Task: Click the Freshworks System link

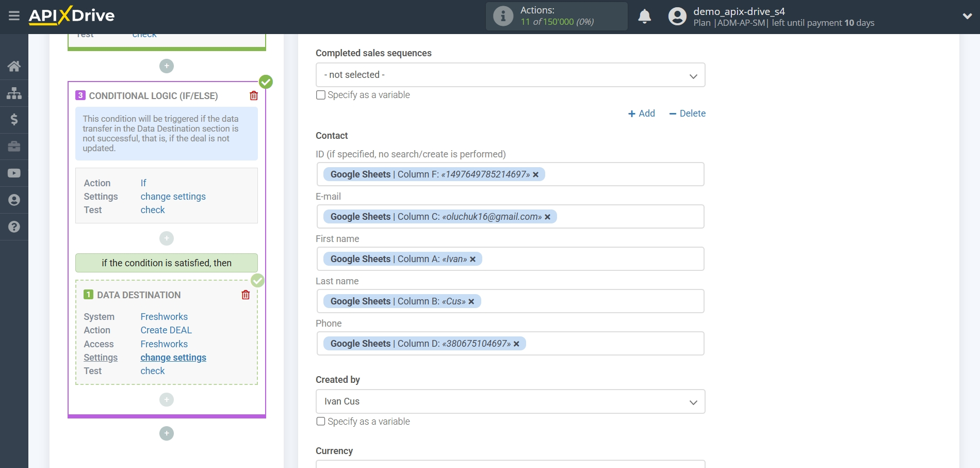Action: pyautogui.click(x=164, y=317)
